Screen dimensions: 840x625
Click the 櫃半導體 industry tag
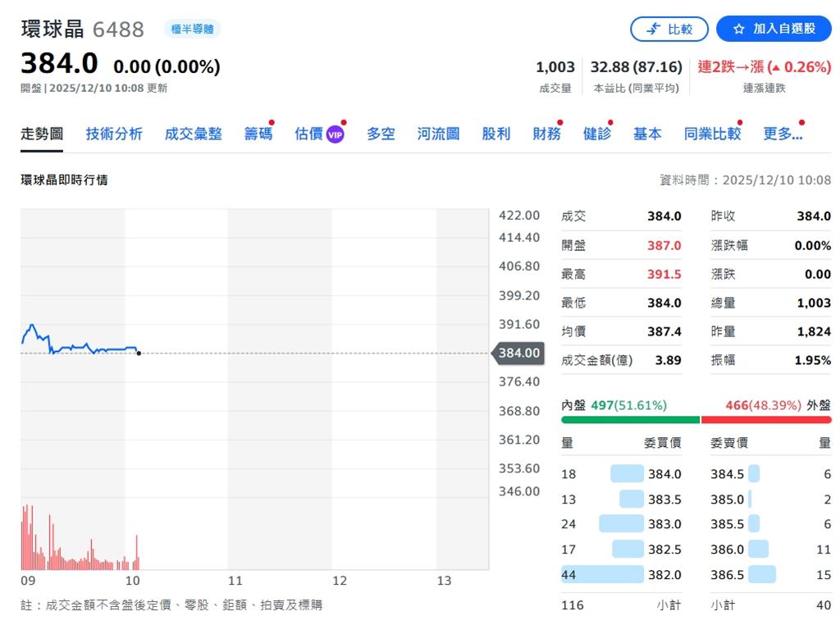click(192, 29)
